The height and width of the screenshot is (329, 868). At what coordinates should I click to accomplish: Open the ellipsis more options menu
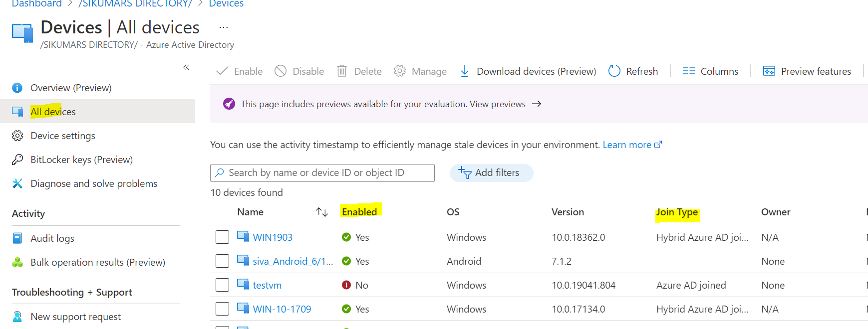(x=224, y=27)
